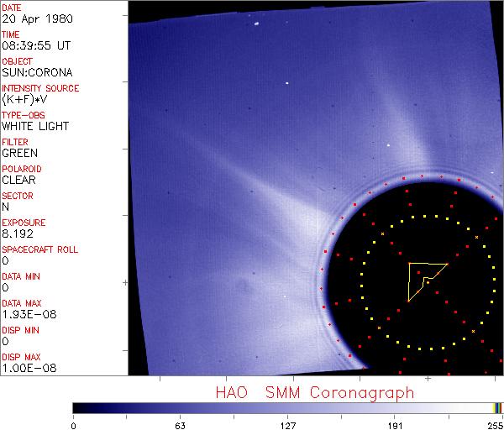Viewport: 504px width, 430px height.
Task: Select the time value 08:39:55 UT
Action: point(35,46)
